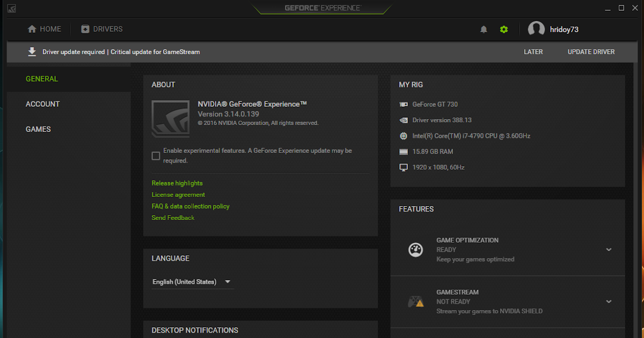This screenshot has height=338, width=644.
Task: Click the UPDATE DRIVER button
Action: [x=591, y=52]
